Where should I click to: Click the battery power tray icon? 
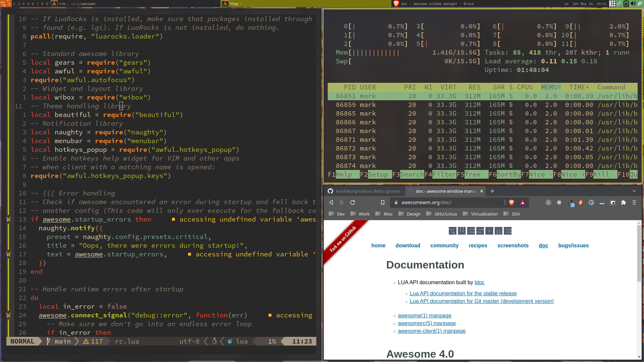[x=626, y=4]
